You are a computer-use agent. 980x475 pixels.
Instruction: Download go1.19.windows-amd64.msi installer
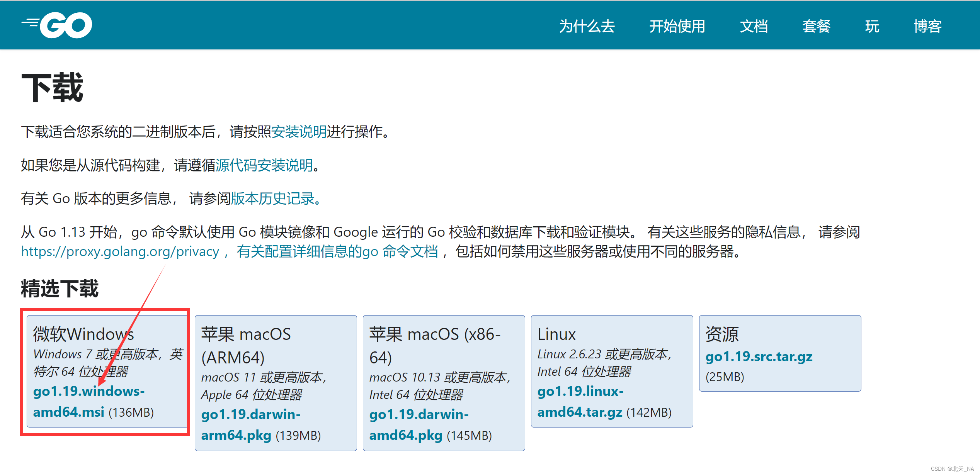point(89,402)
